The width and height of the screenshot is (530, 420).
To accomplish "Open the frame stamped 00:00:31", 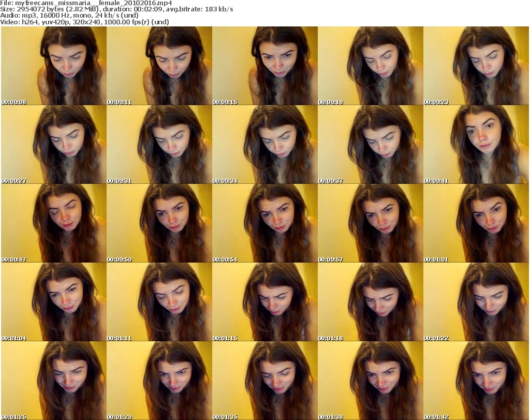I will 159,144.
